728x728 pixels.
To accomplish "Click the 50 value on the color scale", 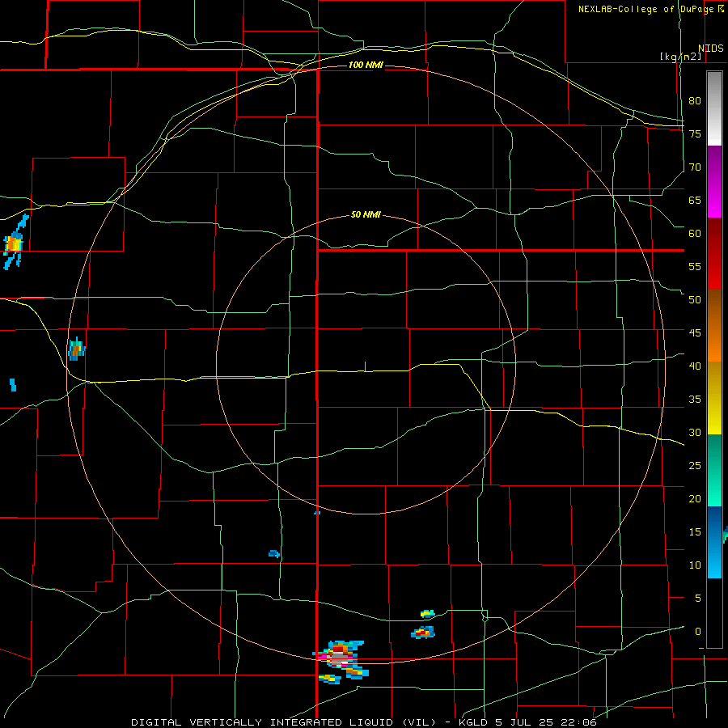I will (695, 300).
